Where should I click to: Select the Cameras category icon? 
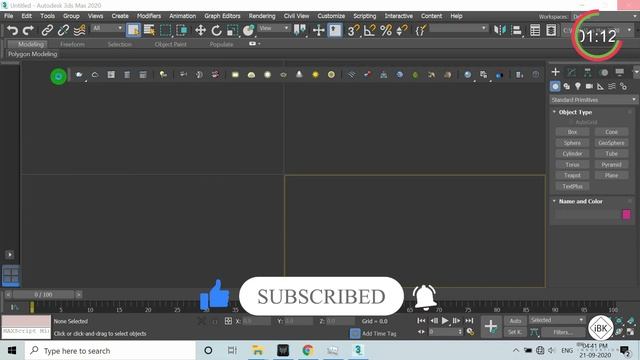[x=589, y=86]
